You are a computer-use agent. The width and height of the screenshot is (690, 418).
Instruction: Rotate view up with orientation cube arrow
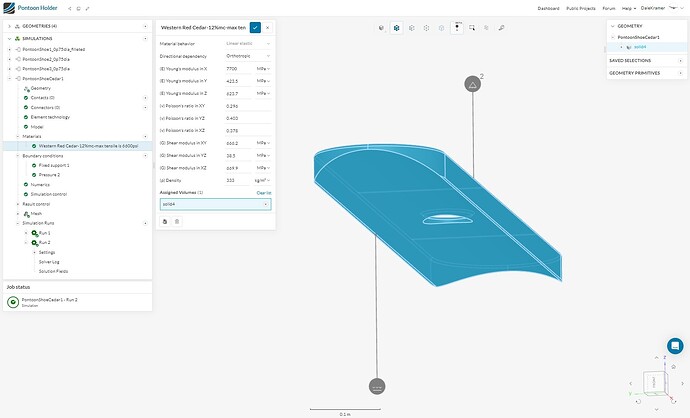coord(656,358)
